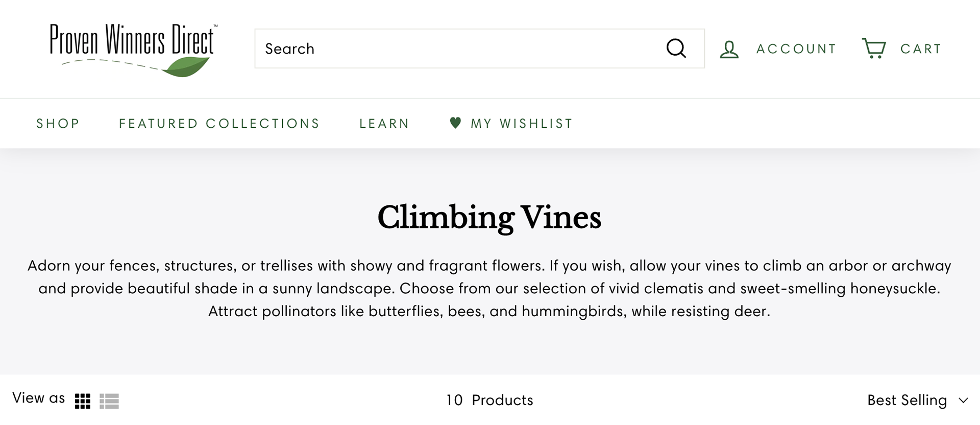Go to My Wishlist
The width and height of the screenshot is (980, 425).
click(x=522, y=124)
